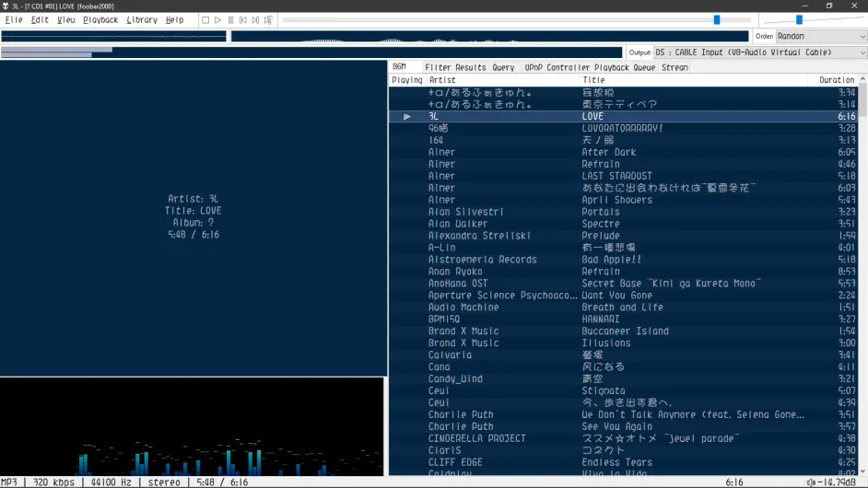Image resolution: width=868 pixels, height=488 pixels.
Task: Select the LUVORATORRRRRY! track row
Action: pyautogui.click(x=623, y=128)
